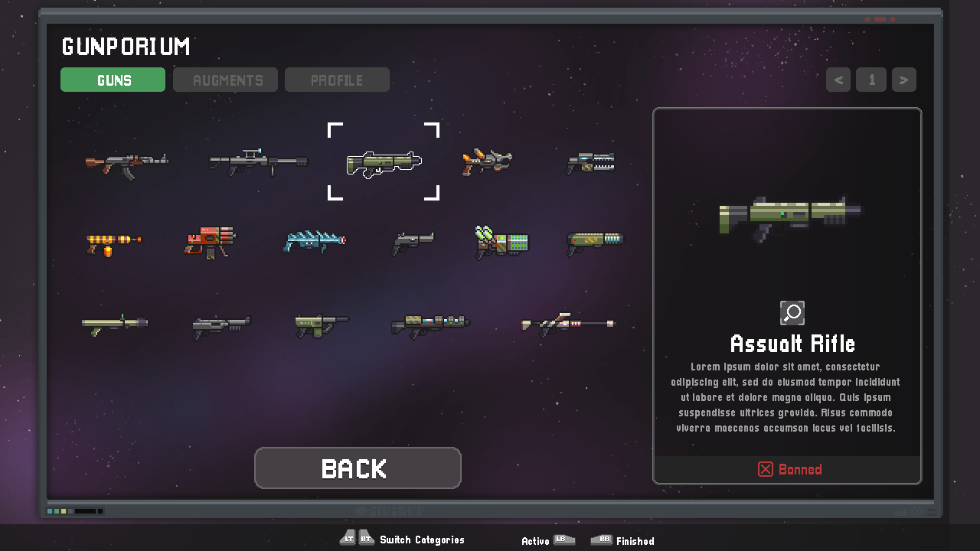Choose the orange flame crossbow gun
The image size is (980, 551).
[487, 161]
